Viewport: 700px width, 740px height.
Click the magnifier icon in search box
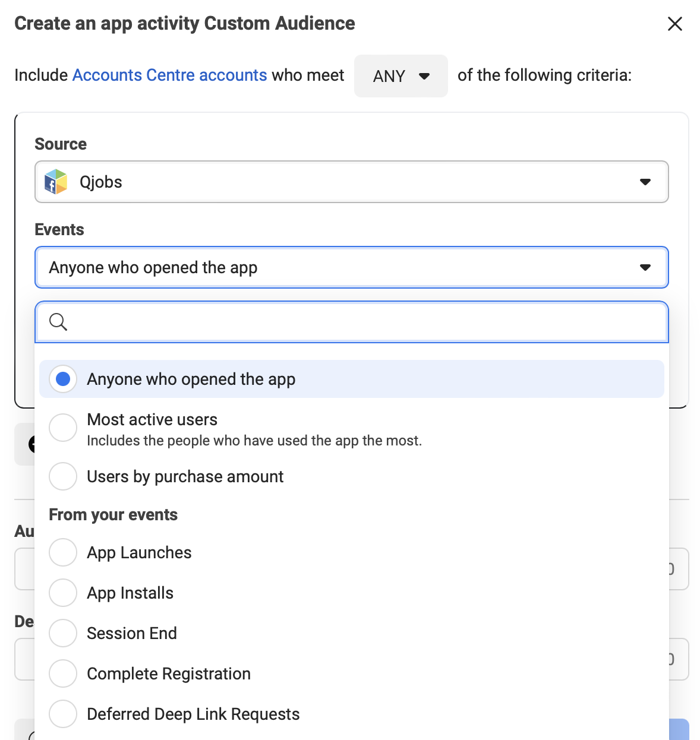point(58,322)
